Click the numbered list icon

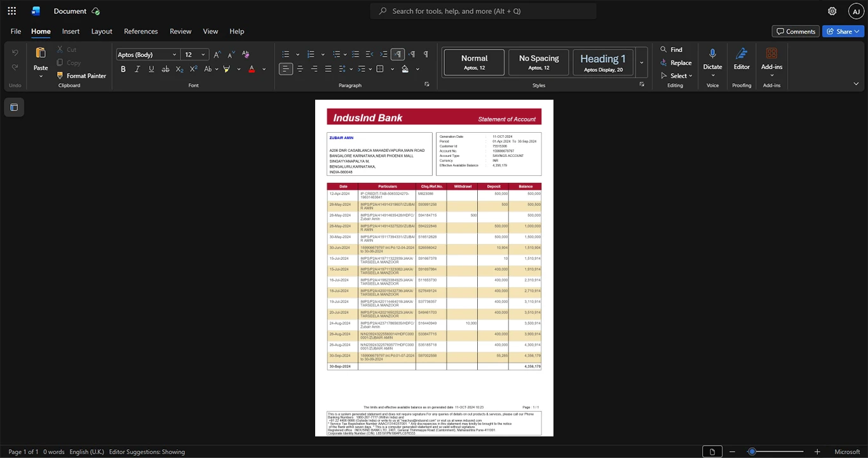click(311, 55)
